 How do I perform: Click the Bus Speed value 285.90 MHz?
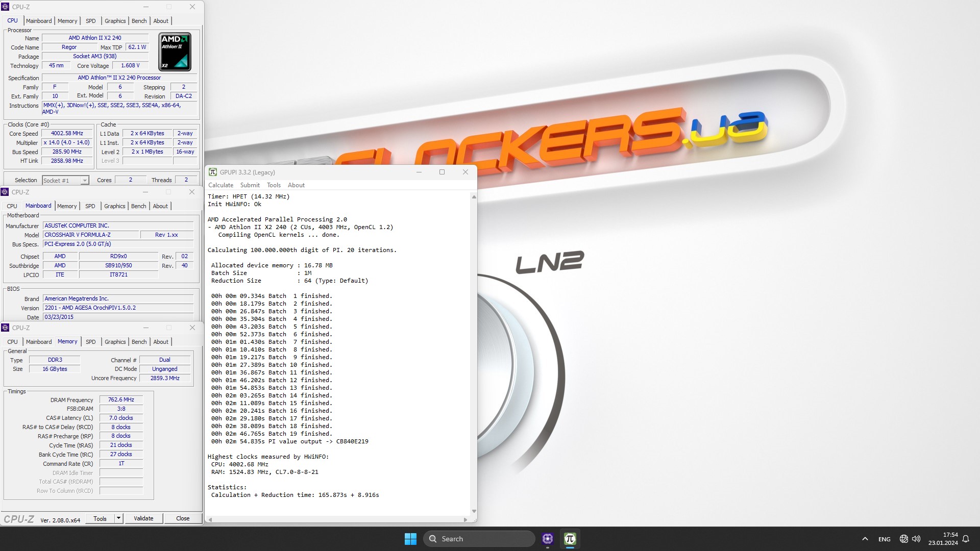pyautogui.click(x=67, y=152)
